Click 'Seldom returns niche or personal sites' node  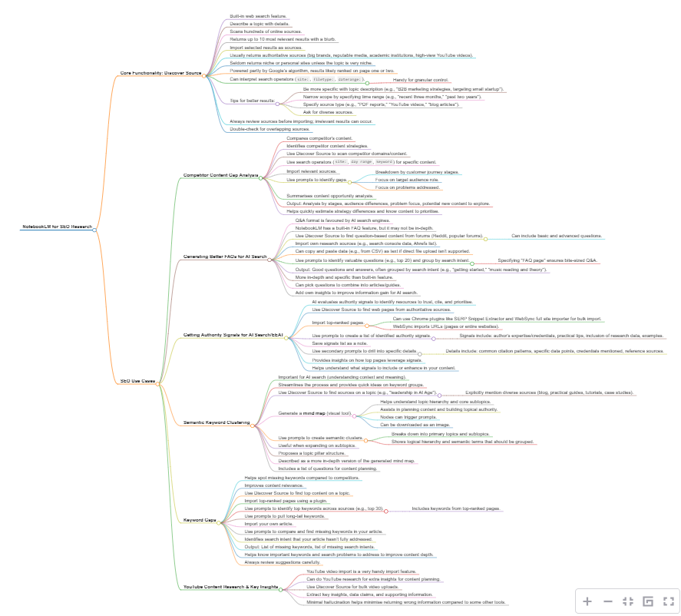tap(301, 63)
